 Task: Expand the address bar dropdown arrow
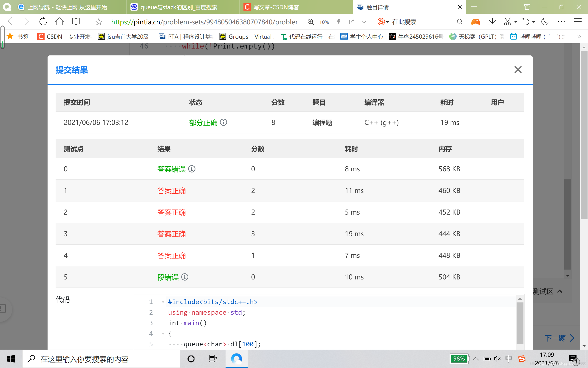(x=364, y=22)
